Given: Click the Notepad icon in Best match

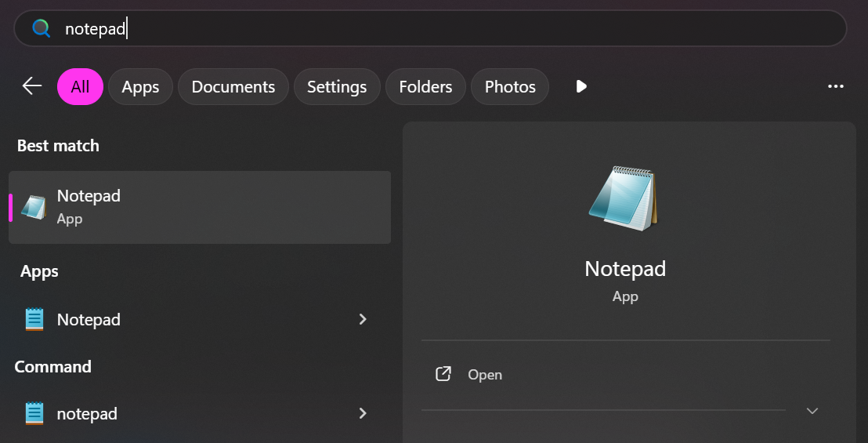Looking at the screenshot, I should tap(34, 207).
